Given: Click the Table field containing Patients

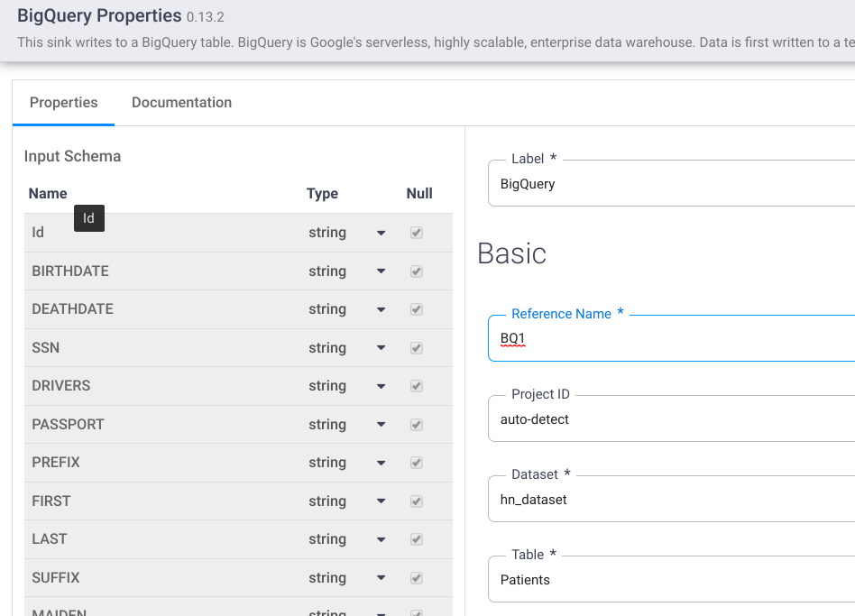Looking at the screenshot, I should 672,580.
